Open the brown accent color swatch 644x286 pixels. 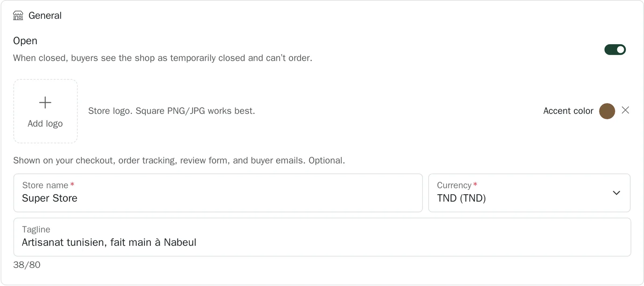click(607, 111)
